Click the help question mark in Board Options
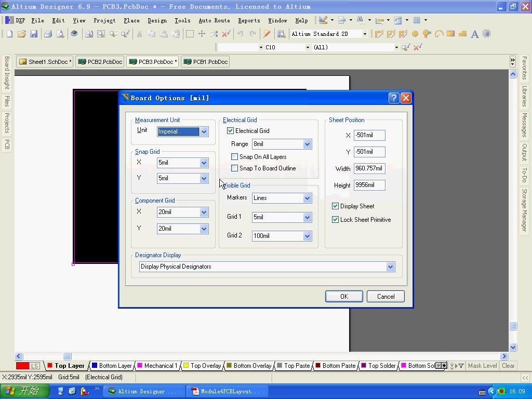The width and height of the screenshot is (532, 399). (394, 98)
